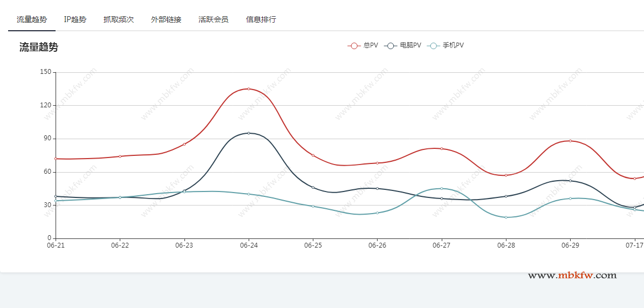Open the IP趋势 tab
Viewport: 644px width, 308px height.
(x=75, y=19)
